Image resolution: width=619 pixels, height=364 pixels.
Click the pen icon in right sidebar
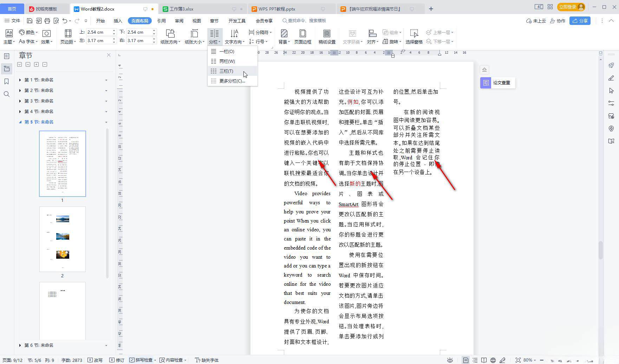click(611, 78)
